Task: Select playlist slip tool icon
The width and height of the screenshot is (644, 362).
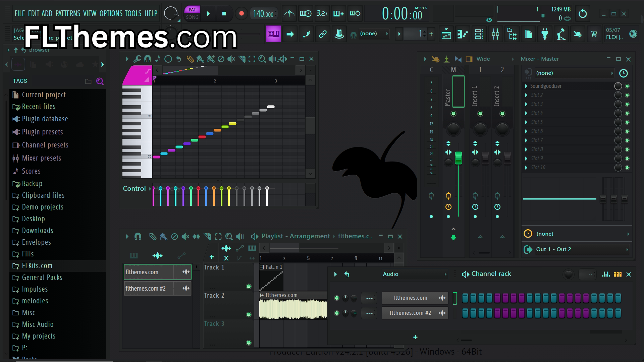Action: 196,237
